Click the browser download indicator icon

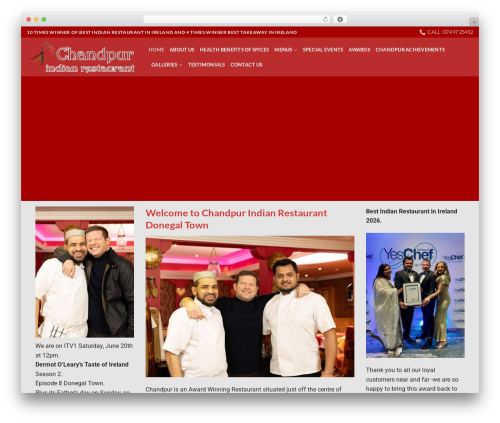pyautogui.click(x=340, y=19)
